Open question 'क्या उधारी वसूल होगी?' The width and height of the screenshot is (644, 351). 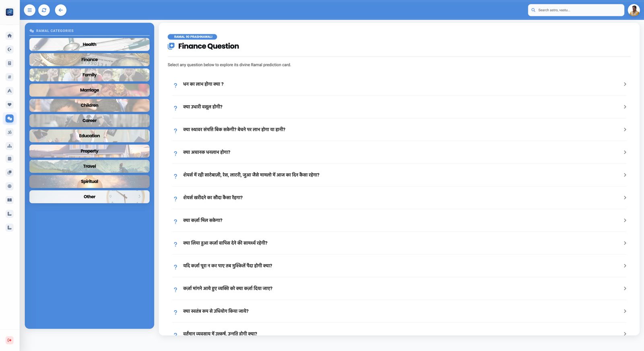(x=399, y=107)
